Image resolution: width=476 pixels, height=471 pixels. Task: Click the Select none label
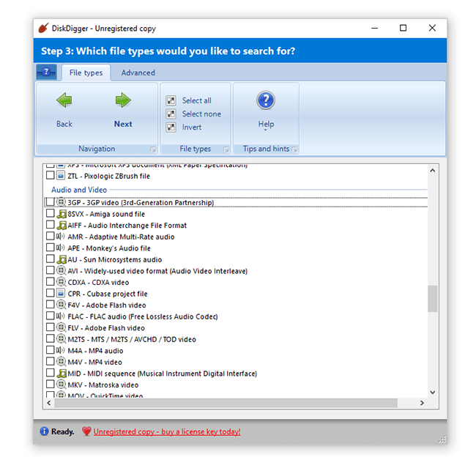click(201, 114)
